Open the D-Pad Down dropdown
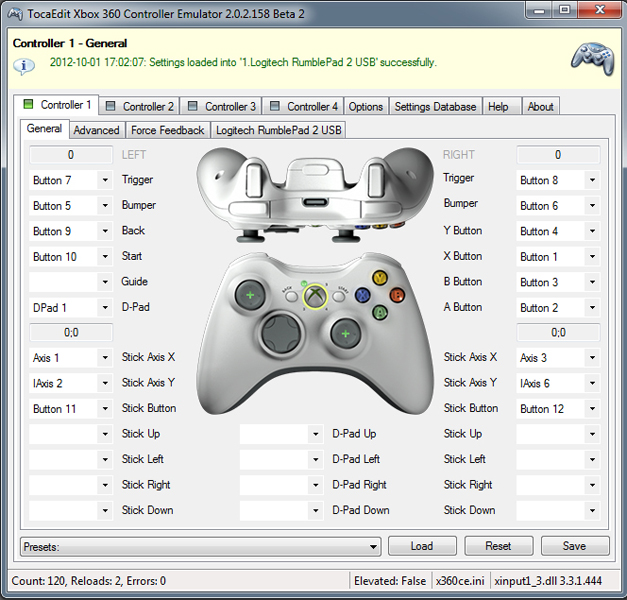The image size is (627, 600). (x=282, y=511)
